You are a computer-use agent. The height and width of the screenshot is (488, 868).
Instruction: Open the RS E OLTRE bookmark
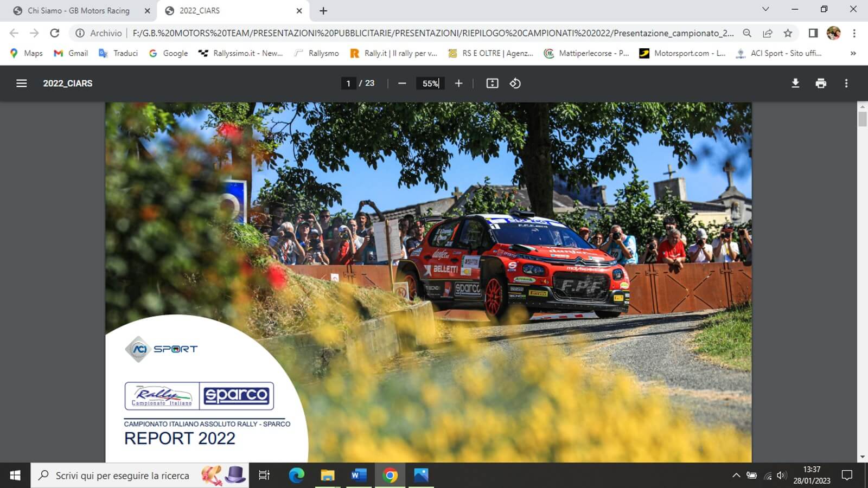pos(490,53)
